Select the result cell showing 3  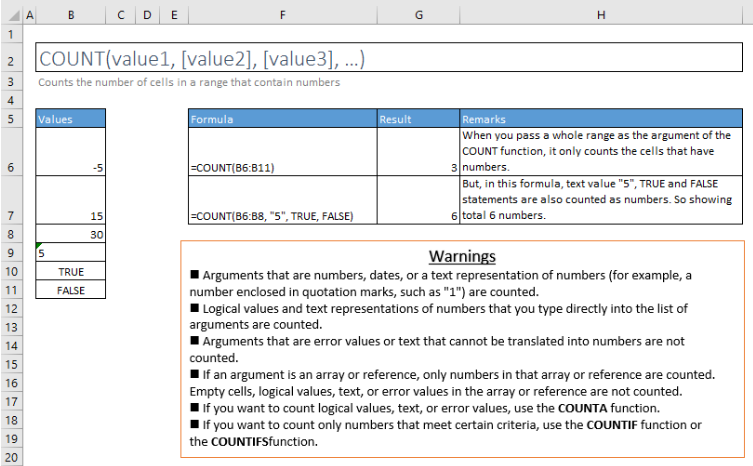coord(418,151)
